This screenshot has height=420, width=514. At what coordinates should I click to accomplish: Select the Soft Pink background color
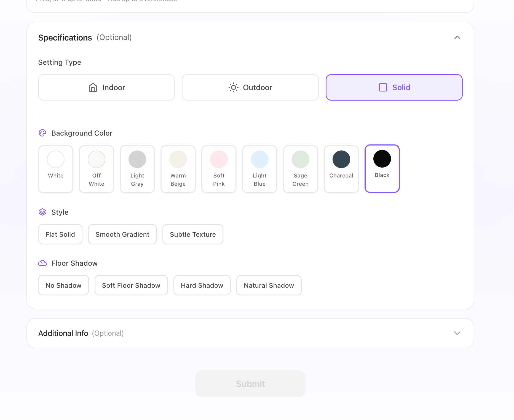click(x=219, y=169)
